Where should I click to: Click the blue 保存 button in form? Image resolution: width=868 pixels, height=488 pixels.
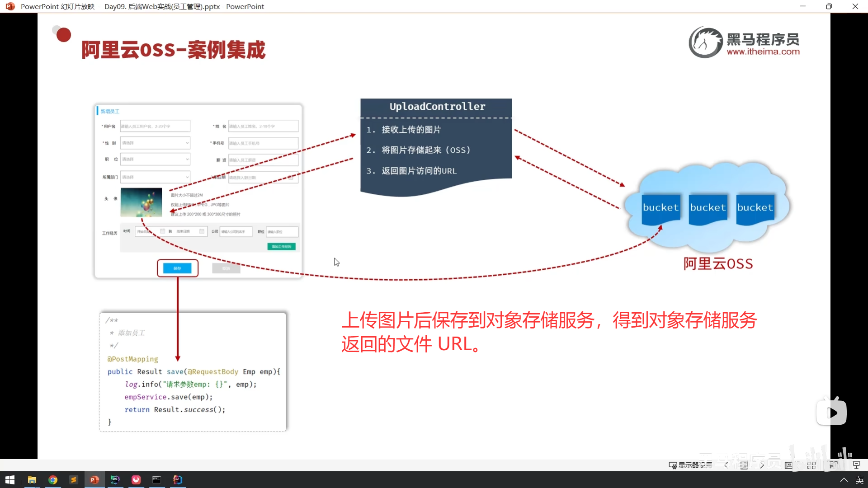177,268
